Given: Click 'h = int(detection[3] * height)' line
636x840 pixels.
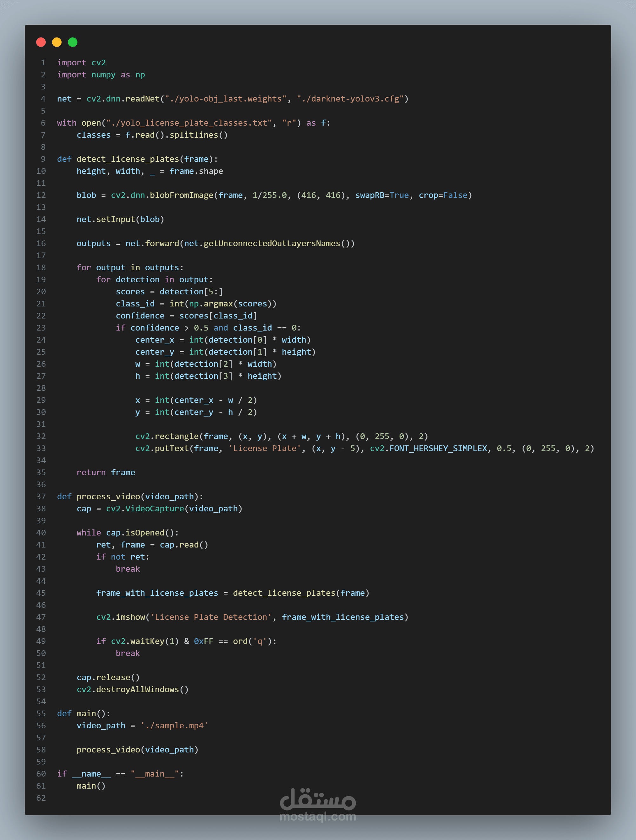Looking at the screenshot, I should [x=208, y=376].
